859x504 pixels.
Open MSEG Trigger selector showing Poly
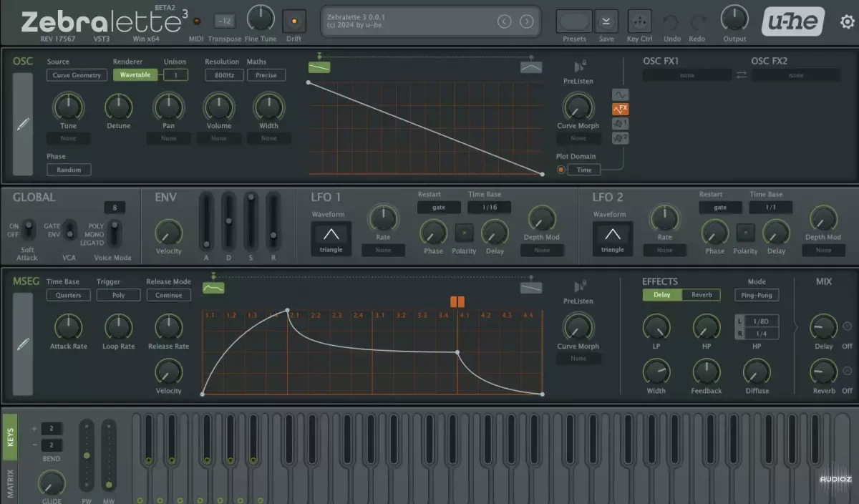119,295
